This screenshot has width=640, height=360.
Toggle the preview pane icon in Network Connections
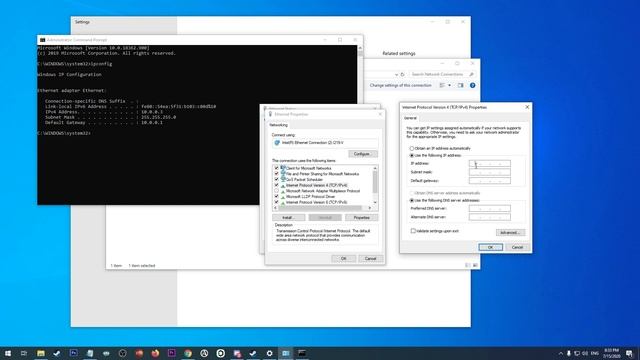tap(460, 85)
